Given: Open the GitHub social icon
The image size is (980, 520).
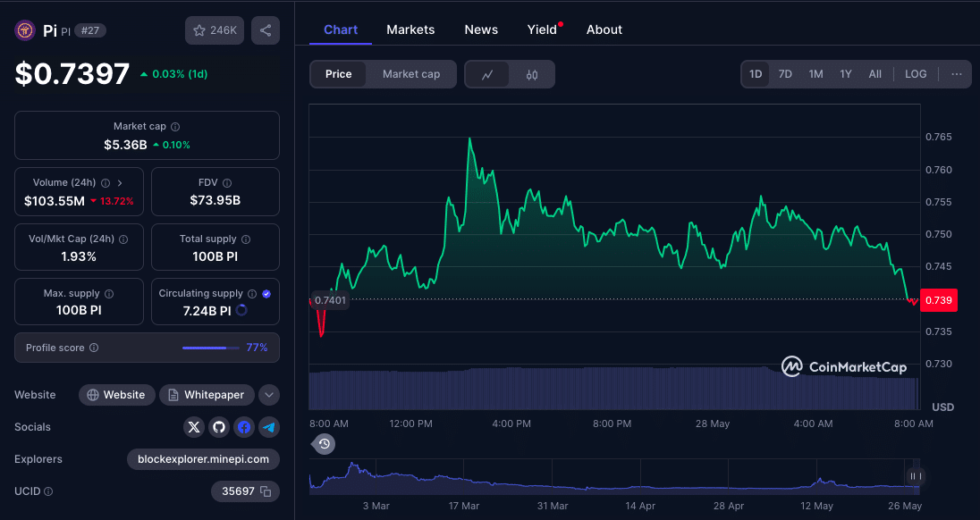Looking at the screenshot, I should (219, 427).
